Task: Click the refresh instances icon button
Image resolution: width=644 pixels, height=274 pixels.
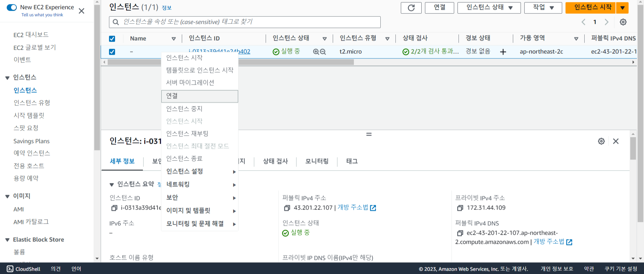Action: tap(411, 8)
